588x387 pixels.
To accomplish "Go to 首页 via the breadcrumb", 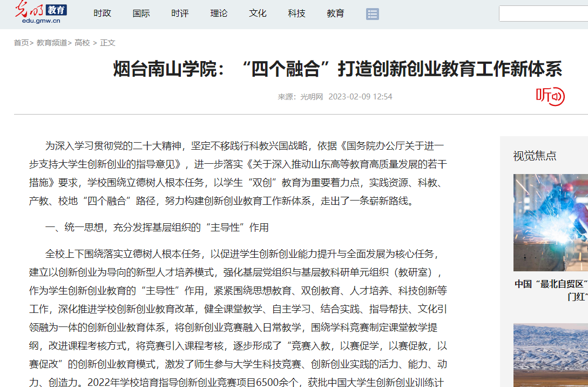I will point(21,43).
